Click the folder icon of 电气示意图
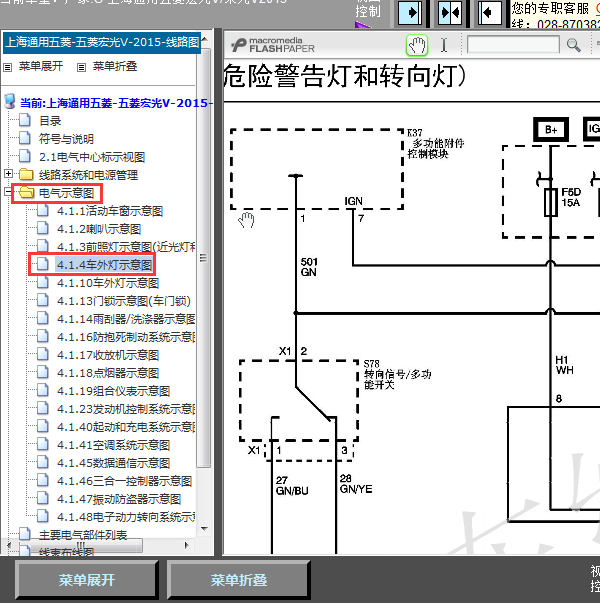Viewport: 600px width, 603px height. [27, 192]
